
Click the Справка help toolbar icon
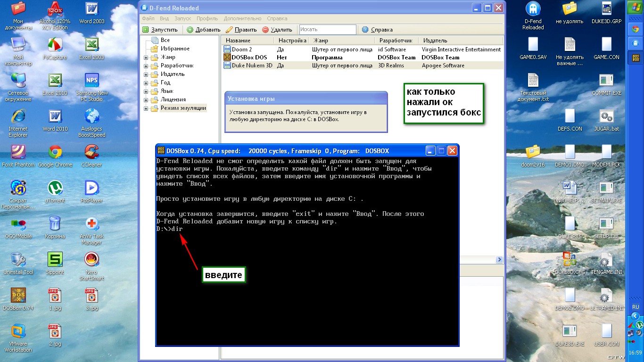click(365, 30)
